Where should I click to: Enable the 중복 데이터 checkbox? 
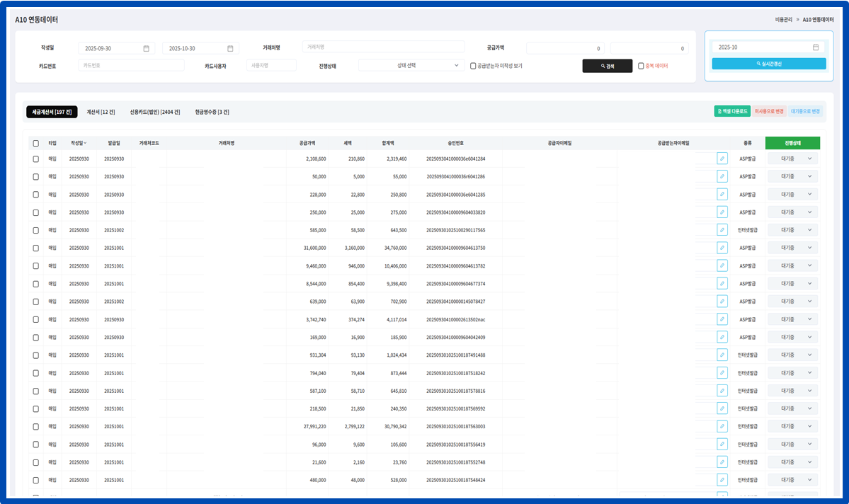641,66
